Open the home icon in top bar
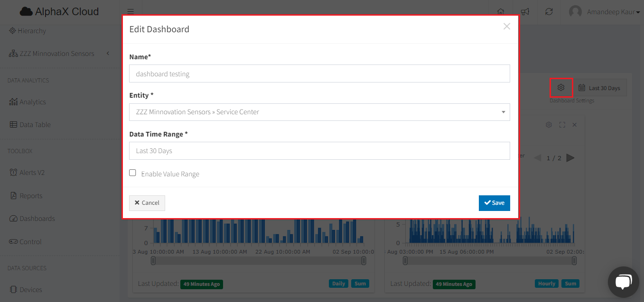The image size is (644, 302). pyautogui.click(x=500, y=12)
